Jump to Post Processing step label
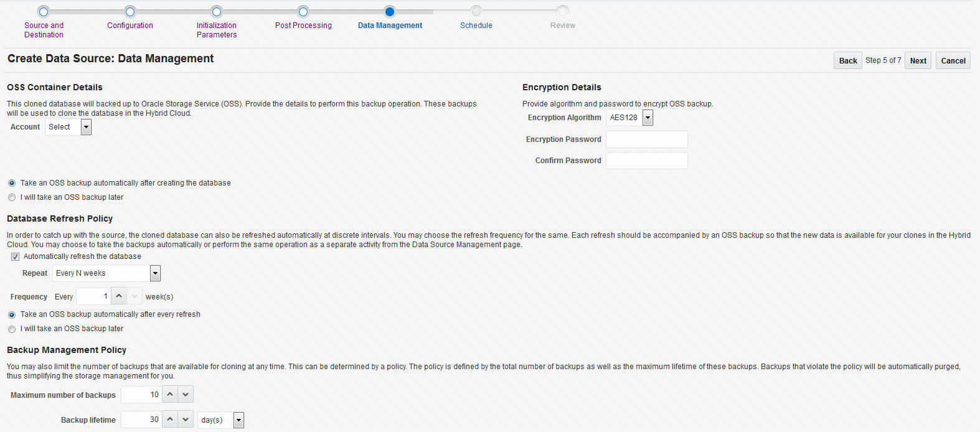The height and width of the screenshot is (432, 980). [x=303, y=26]
